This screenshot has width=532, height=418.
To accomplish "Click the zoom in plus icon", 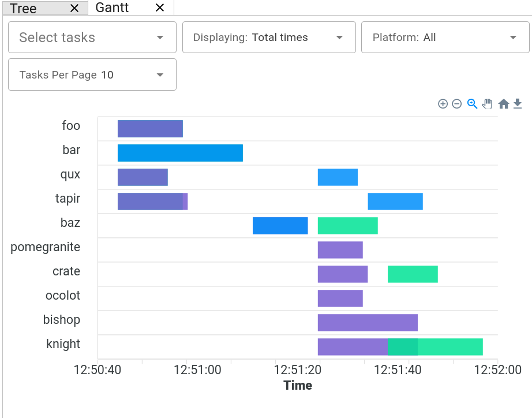I will pyautogui.click(x=443, y=104).
